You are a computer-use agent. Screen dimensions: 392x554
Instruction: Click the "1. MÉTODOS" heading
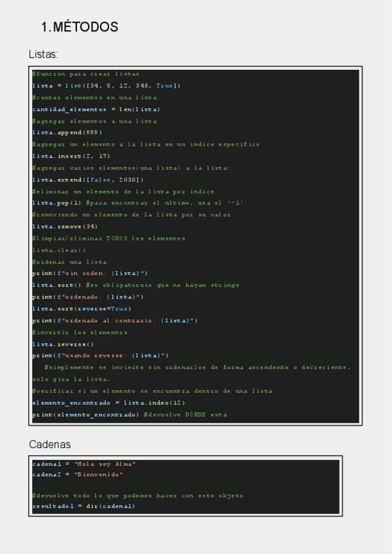(x=79, y=27)
